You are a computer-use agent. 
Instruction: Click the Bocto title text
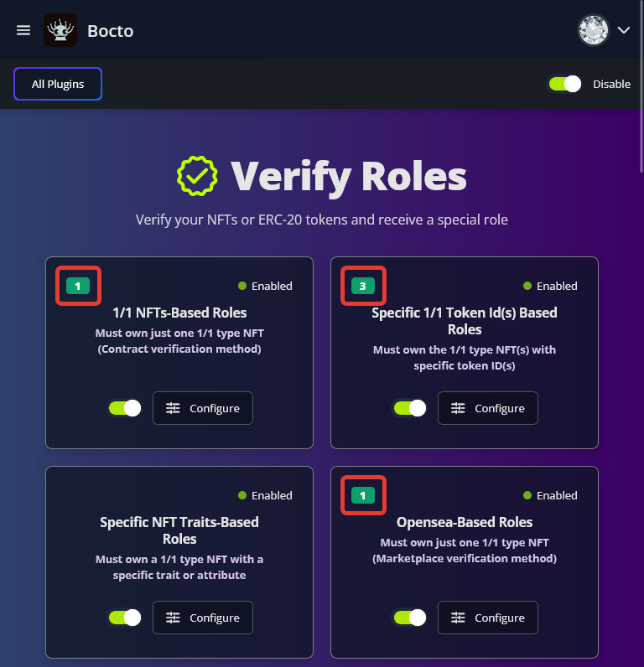[x=111, y=31]
